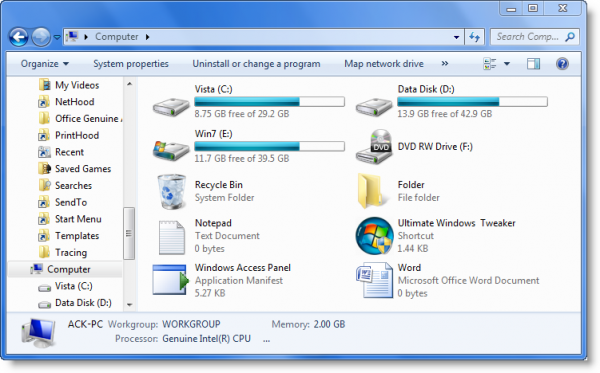This screenshot has width=600, height=373.
Task: Select PrintHood in navigation pane
Action: click(69, 135)
